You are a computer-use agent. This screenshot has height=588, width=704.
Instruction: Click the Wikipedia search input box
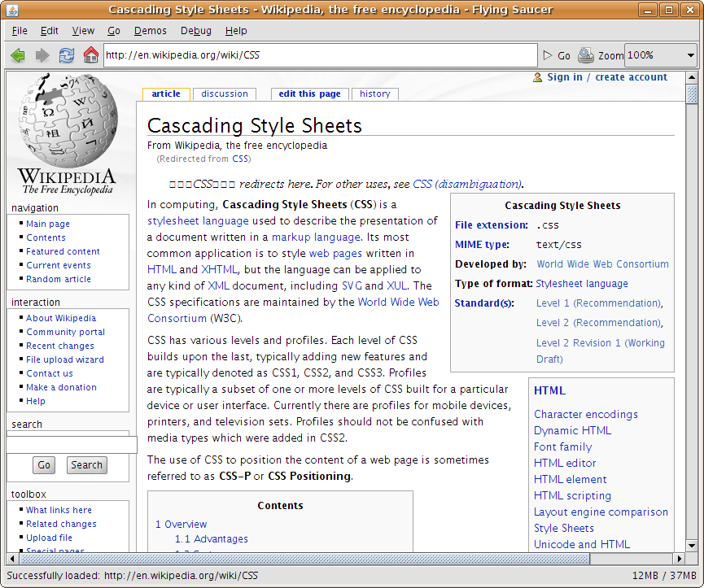pyautogui.click(x=72, y=445)
